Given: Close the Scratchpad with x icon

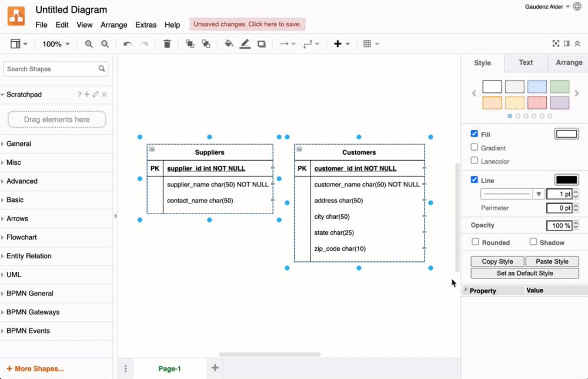Looking at the screenshot, I should tap(104, 95).
